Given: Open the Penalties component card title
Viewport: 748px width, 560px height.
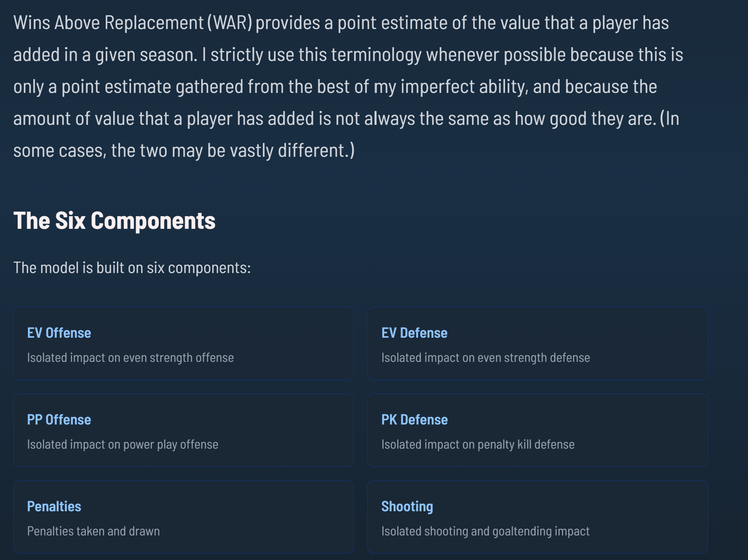Looking at the screenshot, I should click(54, 506).
